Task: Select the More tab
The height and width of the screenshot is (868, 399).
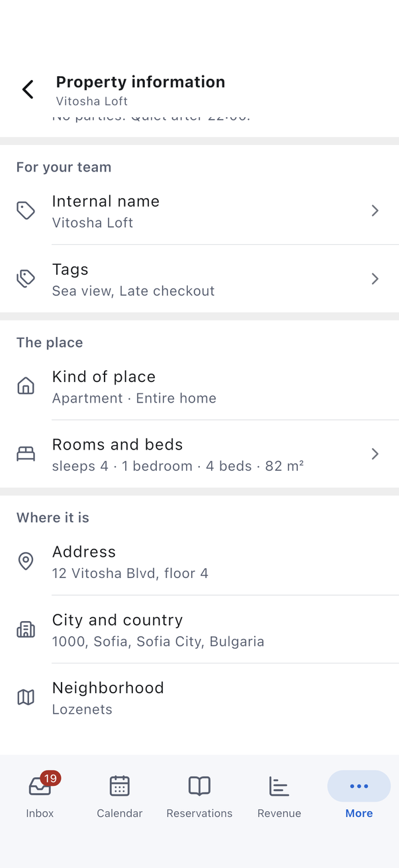Action: [x=359, y=795]
